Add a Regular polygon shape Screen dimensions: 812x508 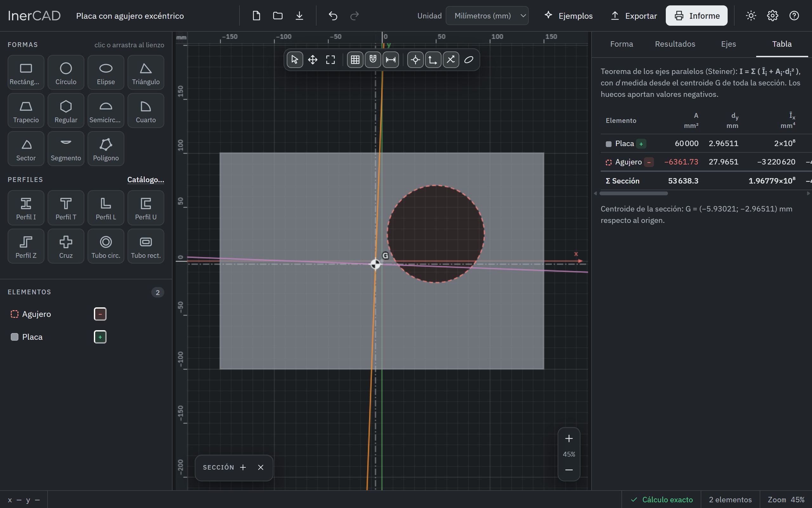pyautogui.click(x=66, y=110)
